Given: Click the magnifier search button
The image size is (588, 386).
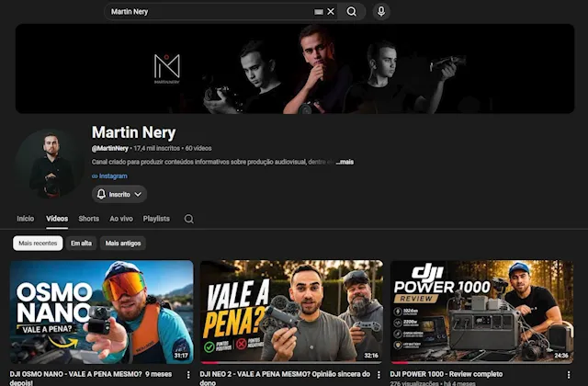Looking at the screenshot, I should point(351,12).
